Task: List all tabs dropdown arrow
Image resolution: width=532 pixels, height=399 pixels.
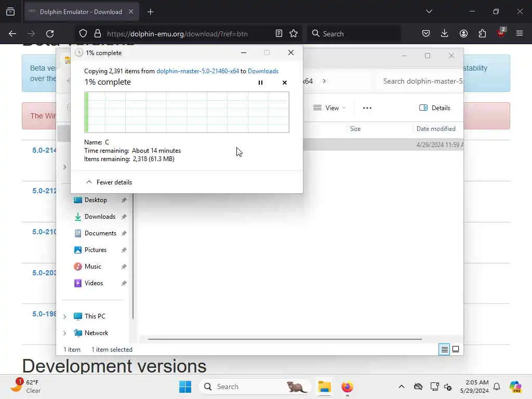Action: tap(429, 11)
